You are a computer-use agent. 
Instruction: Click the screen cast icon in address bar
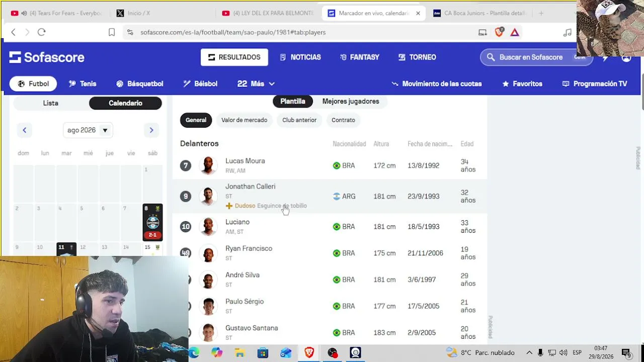(x=482, y=32)
